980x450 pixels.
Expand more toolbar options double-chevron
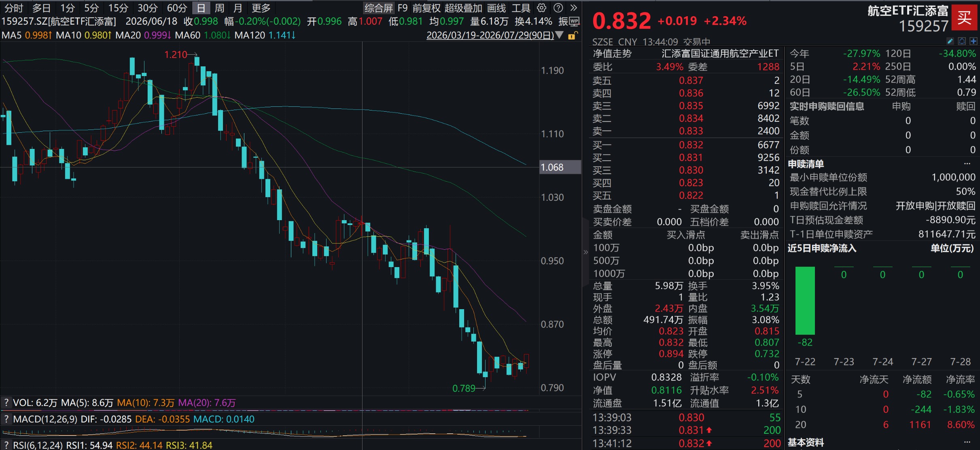click(574, 8)
